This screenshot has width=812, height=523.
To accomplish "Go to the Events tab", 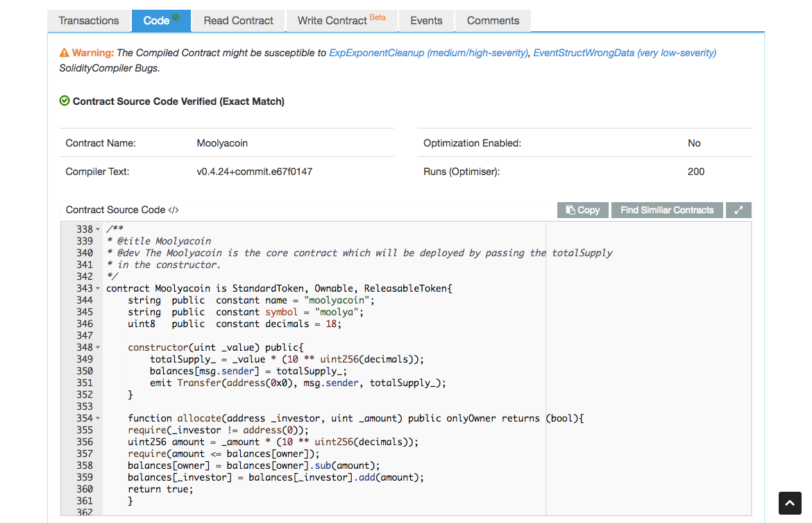I will tap(426, 21).
